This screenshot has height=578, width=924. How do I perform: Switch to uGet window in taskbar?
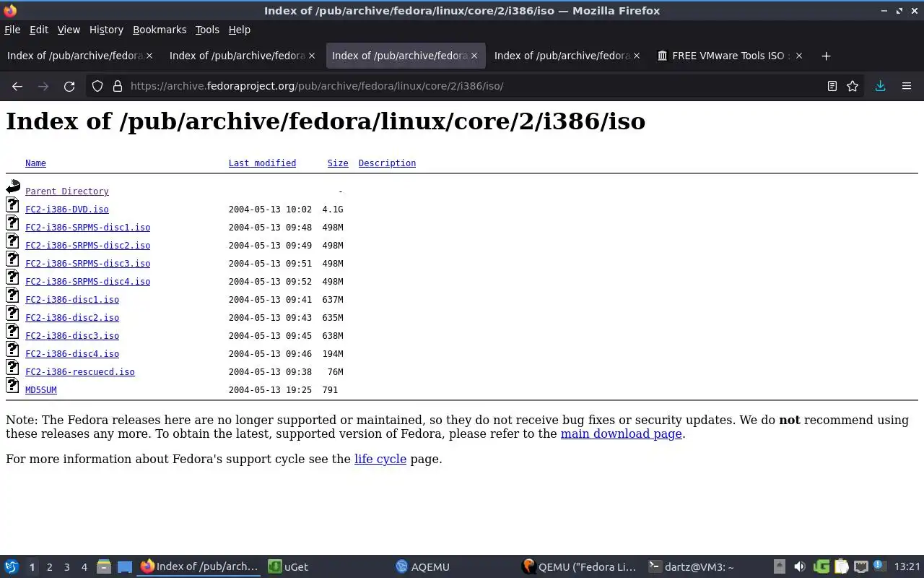(x=327, y=567)
